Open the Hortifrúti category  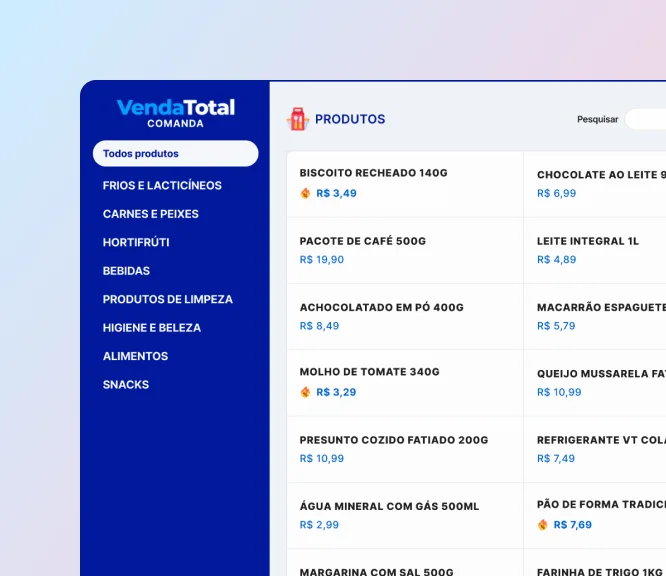[x=136, y=242]
